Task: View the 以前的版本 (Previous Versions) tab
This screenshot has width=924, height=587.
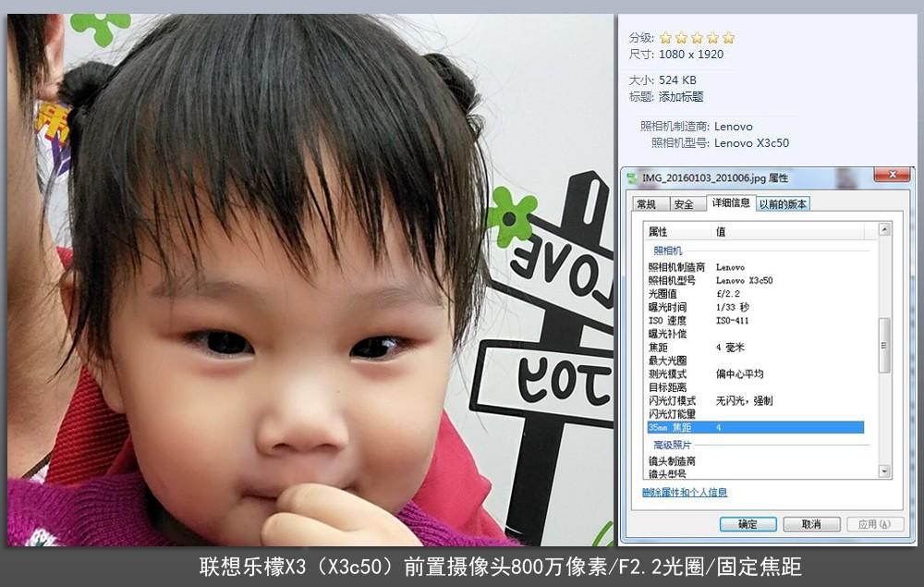Action: click(784, 205)
